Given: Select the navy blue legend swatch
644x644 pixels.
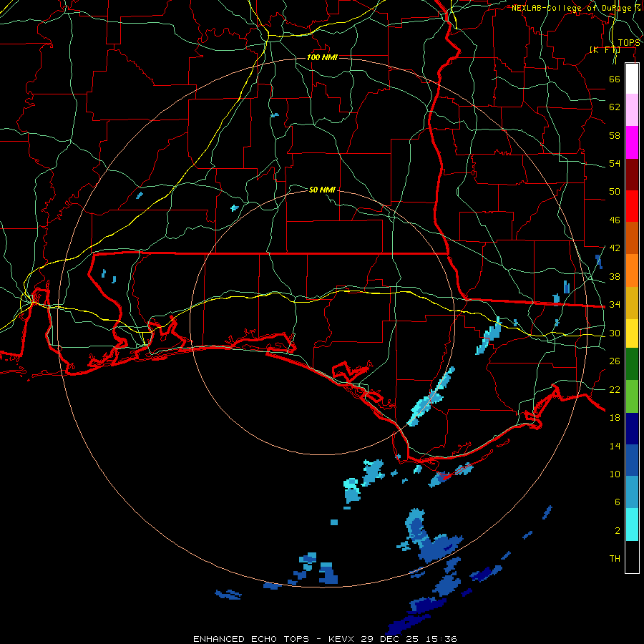Looking at the screenshot, I should 632,429.
